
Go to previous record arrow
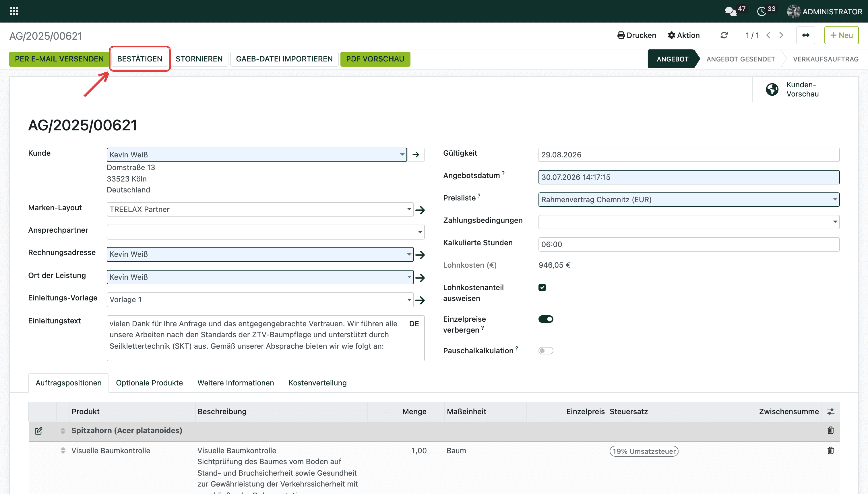coord(769,35)
